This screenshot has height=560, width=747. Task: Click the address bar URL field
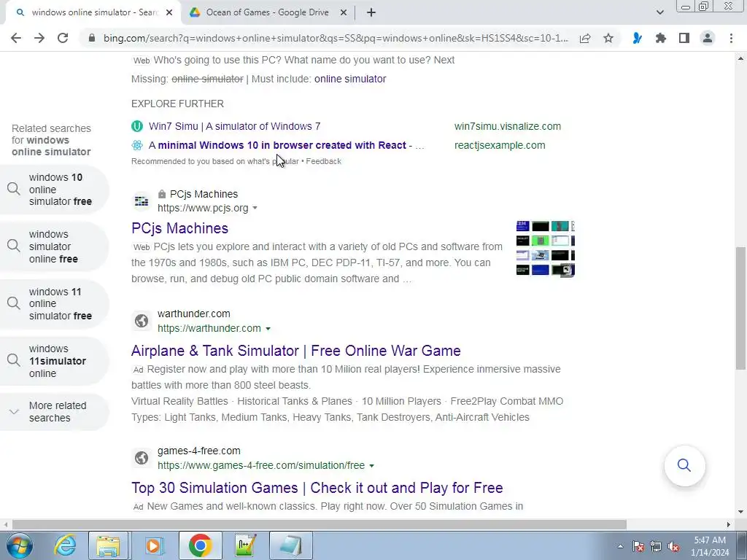(336, 38)
